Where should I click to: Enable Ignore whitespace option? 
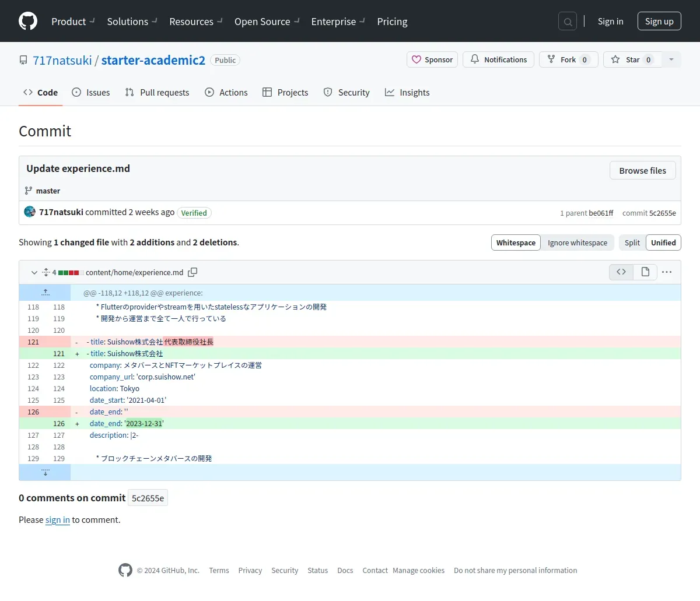[x=577, y=242]
